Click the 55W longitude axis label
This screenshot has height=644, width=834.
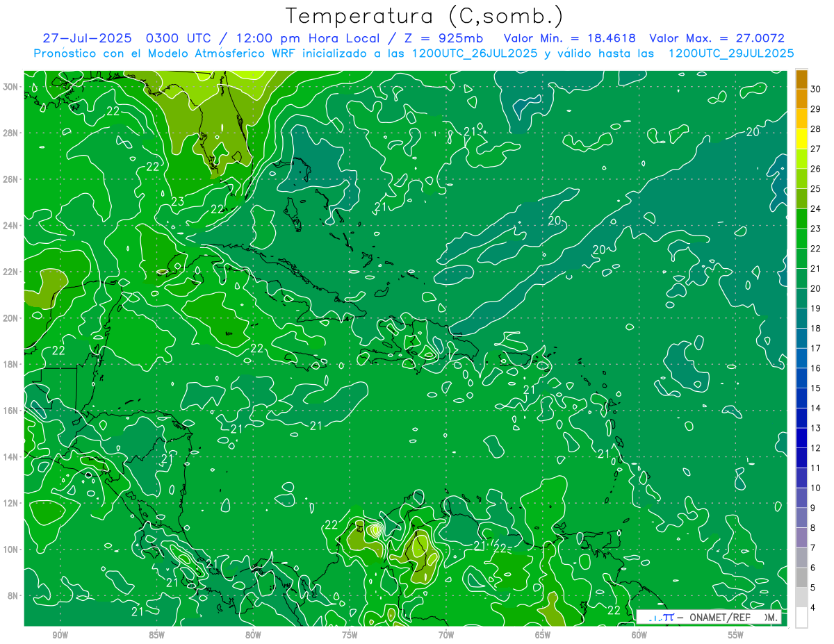[735, 635]
